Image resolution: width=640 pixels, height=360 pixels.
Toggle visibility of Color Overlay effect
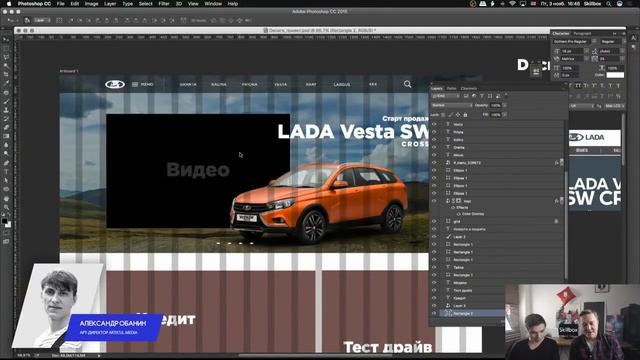(x=459, y=214)
